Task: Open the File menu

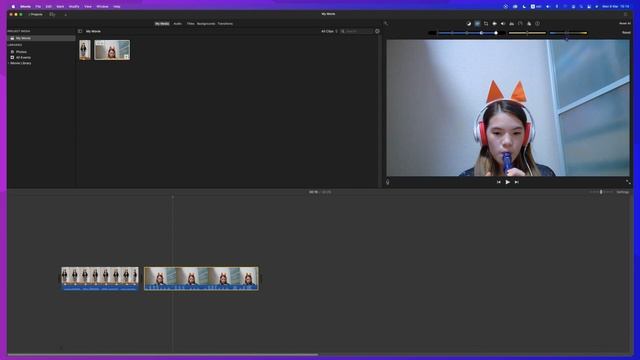Action: [38, 7]
